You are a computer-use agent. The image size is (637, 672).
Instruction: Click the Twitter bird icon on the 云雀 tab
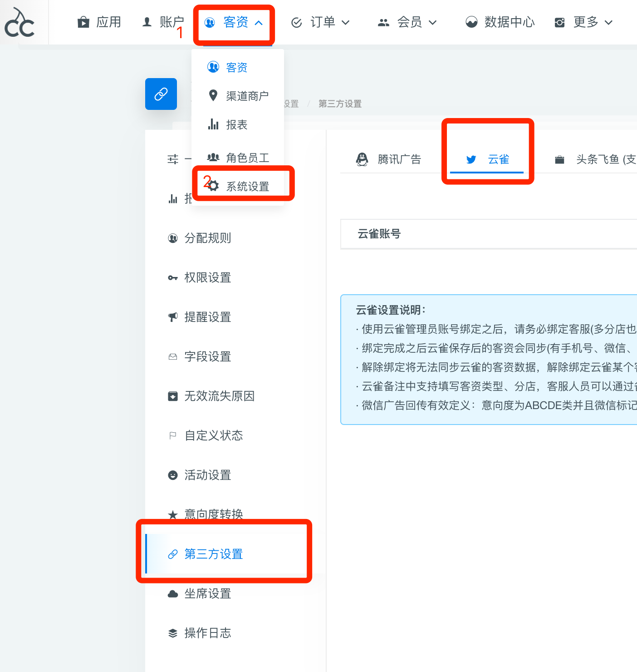tap(471, 159)
